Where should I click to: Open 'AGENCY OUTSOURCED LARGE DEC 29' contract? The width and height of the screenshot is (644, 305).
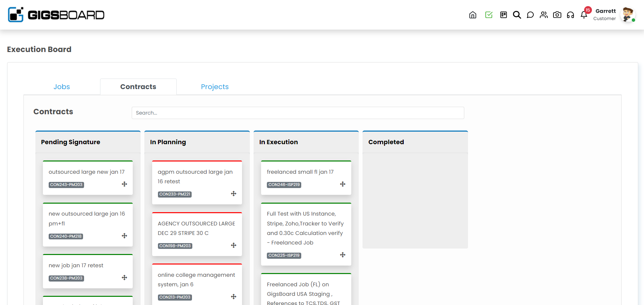coord(196,228)
